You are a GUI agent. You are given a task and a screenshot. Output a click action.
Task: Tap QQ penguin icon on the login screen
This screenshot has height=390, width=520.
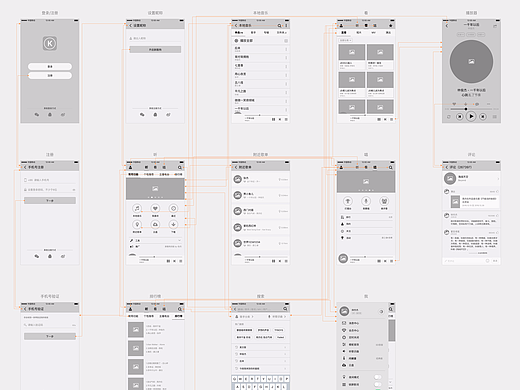50,115
